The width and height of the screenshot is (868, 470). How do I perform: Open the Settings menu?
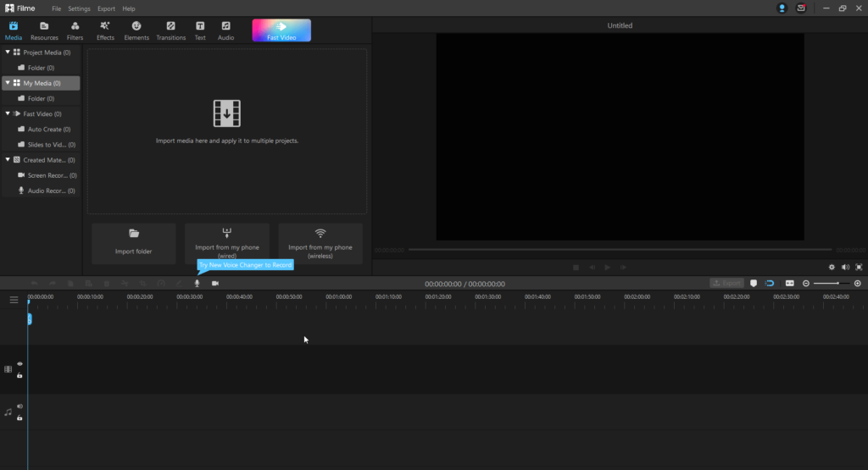pyautogui.click(x=79, y=8)
